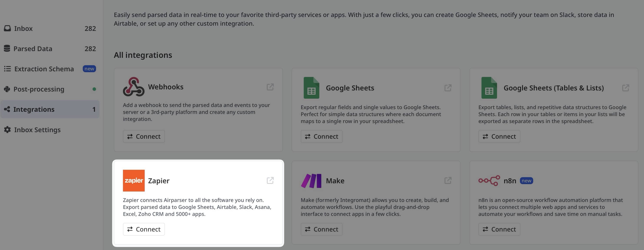
Task: Click the Integrations share icon in sidebar
Action: coord(7,109)
